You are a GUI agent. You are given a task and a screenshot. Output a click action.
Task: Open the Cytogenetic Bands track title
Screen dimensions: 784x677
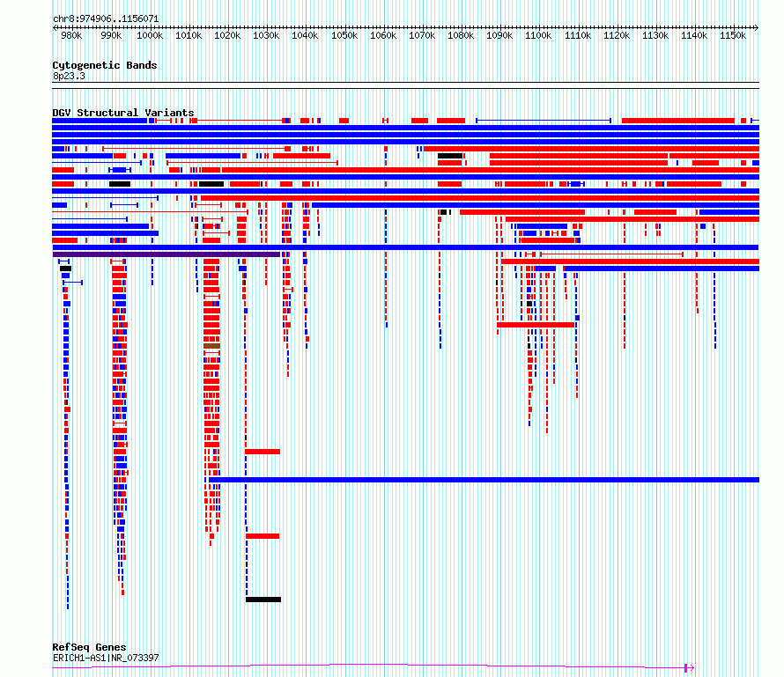pos(105,65)
